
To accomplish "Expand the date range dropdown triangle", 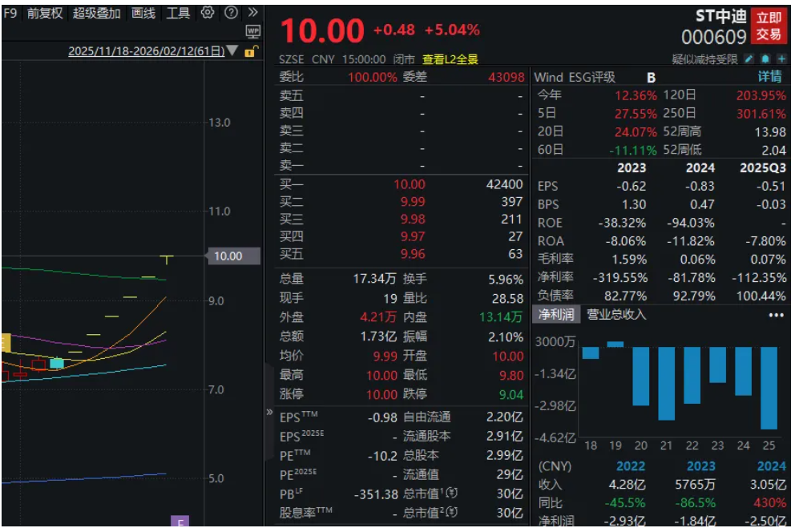I will click(x=232, y=51).
